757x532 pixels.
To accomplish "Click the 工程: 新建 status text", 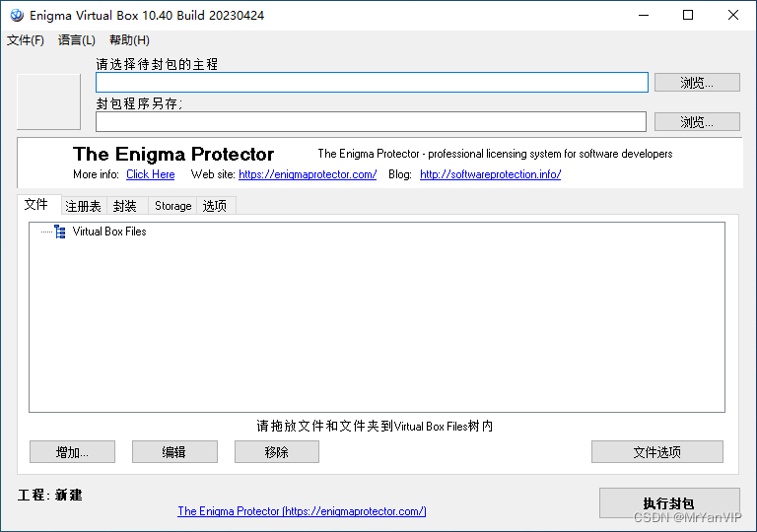I will tap(49, 495).
